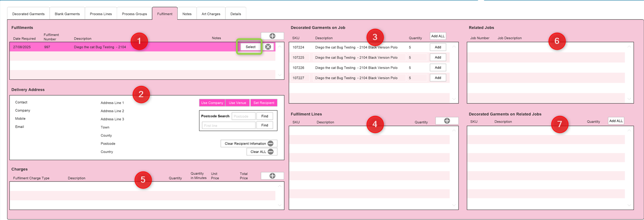Click the Country field in Delivery Address
The width and height of the screenshot is (644, 220).
tap(107, 152)
